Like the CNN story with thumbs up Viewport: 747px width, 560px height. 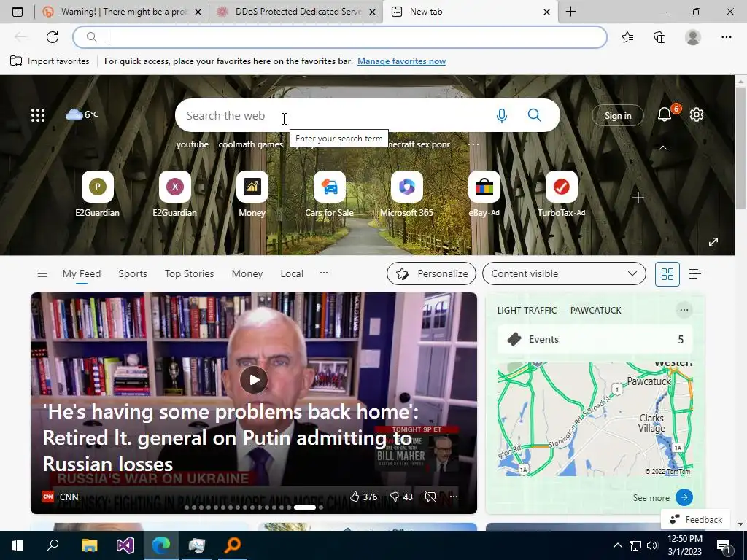coord(363,497)
